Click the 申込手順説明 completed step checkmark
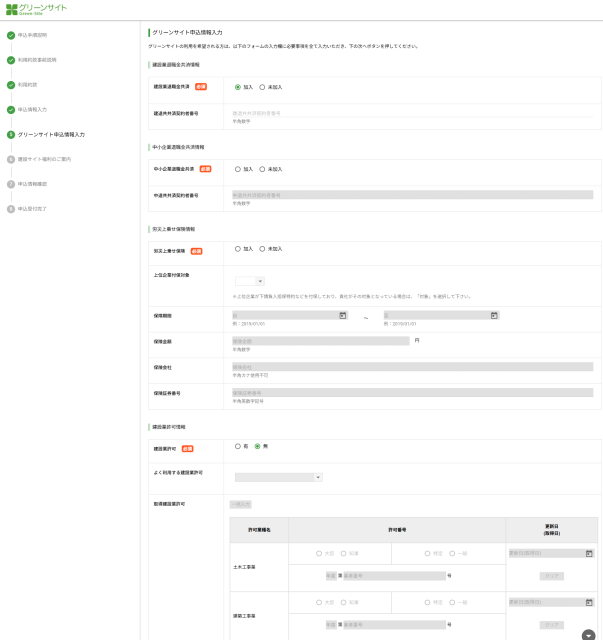The image size is (603, 640). [11, 35]
